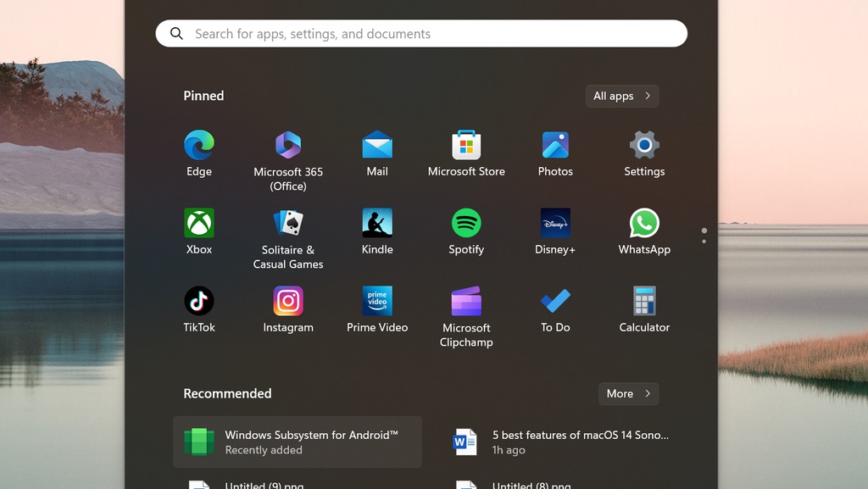Expand the full apps list via All apps
Viewport: 868px width, 489px height.
point(621,96)
